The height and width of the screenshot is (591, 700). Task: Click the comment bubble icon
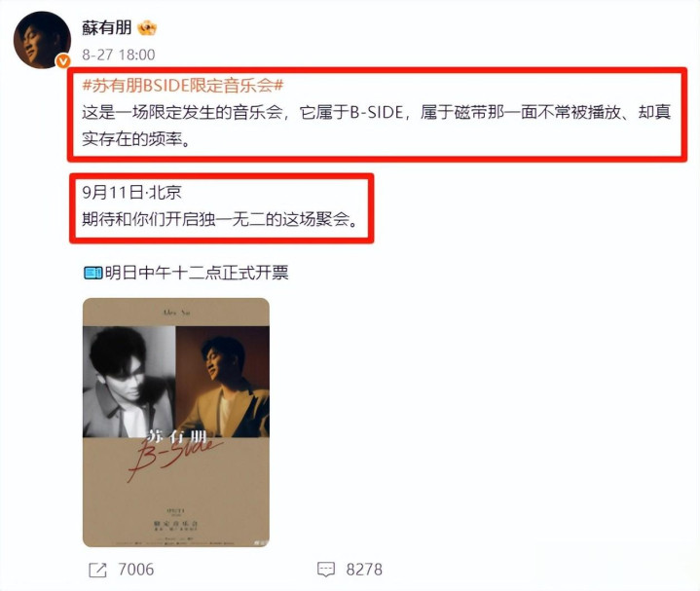pyautogui.click(x=326, y=570)
